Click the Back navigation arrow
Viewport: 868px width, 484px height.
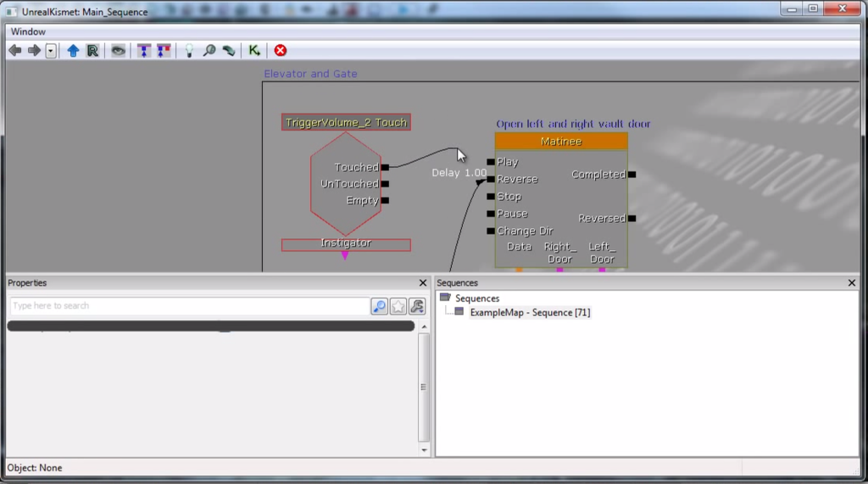coord(15,51)
